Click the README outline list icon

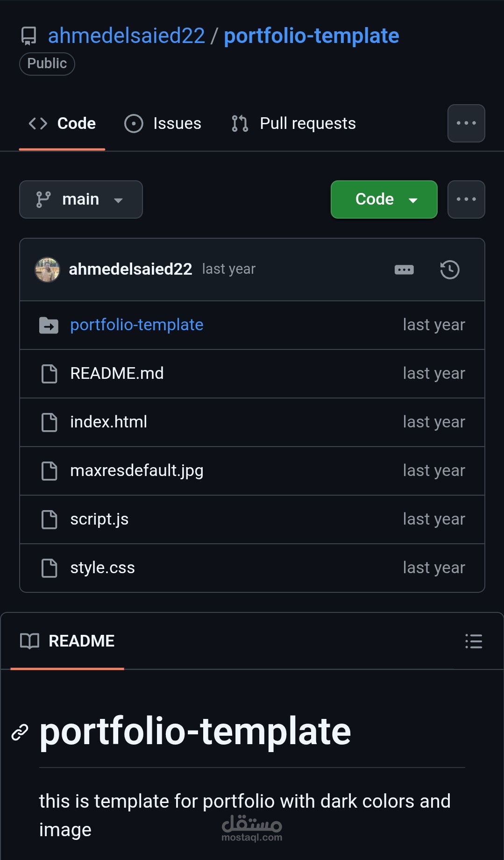click(473, 641)
